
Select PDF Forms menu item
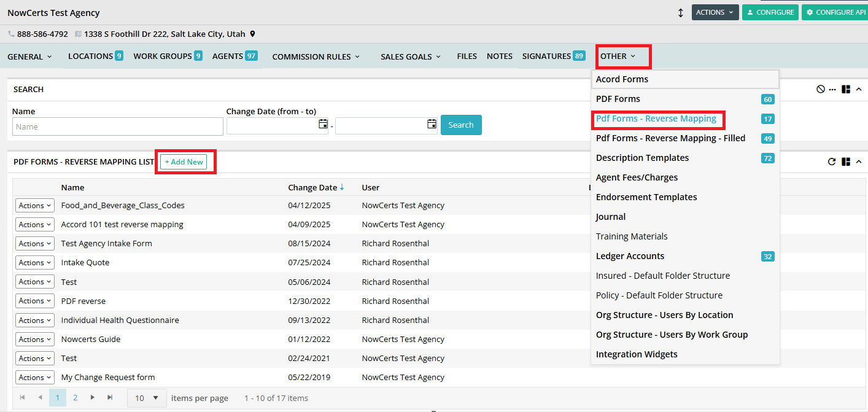[685, 99]
